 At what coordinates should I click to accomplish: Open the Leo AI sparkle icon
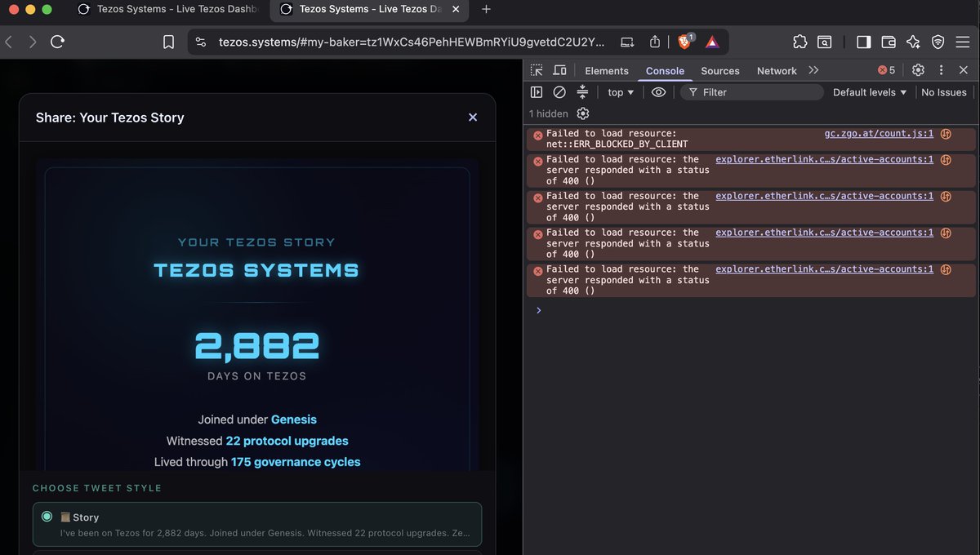(x=913, y=42)
